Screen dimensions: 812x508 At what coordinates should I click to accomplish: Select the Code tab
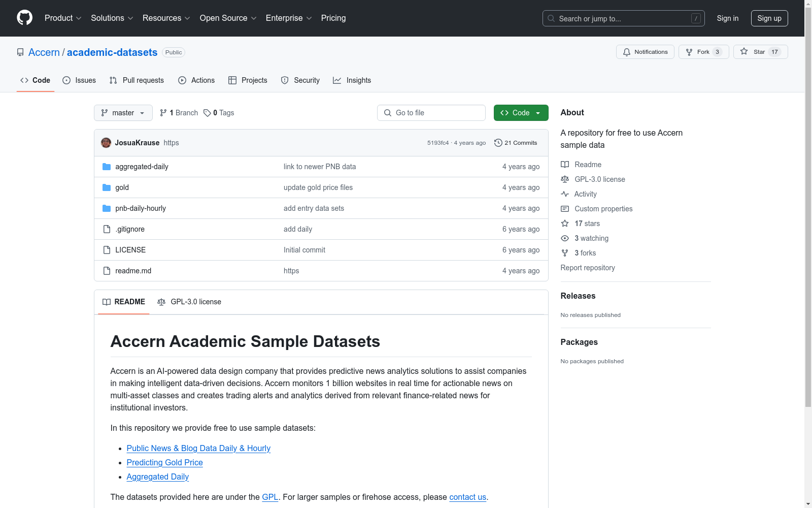pos(36,80)
